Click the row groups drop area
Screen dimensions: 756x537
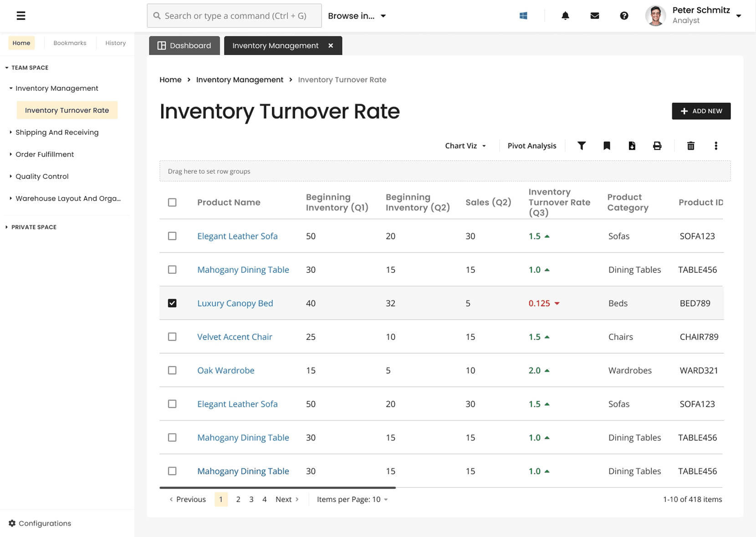pyautogui.click(x=445, y=171)
